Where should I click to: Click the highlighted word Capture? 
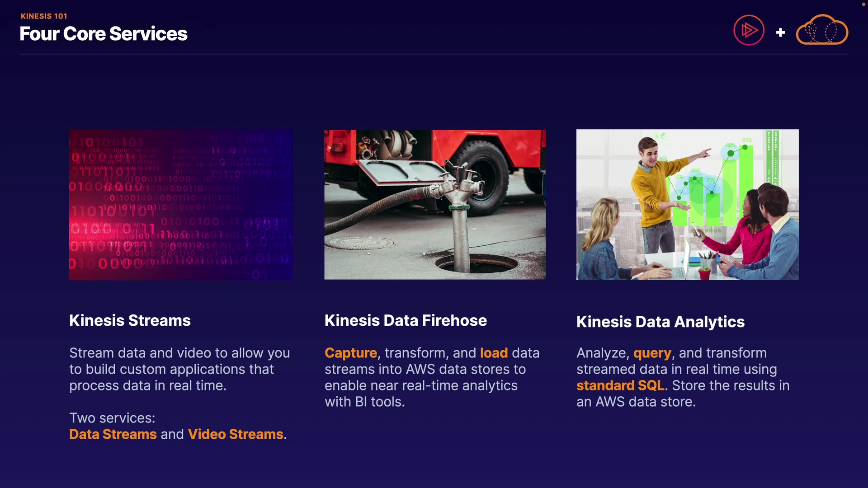(x=350, y=353)
